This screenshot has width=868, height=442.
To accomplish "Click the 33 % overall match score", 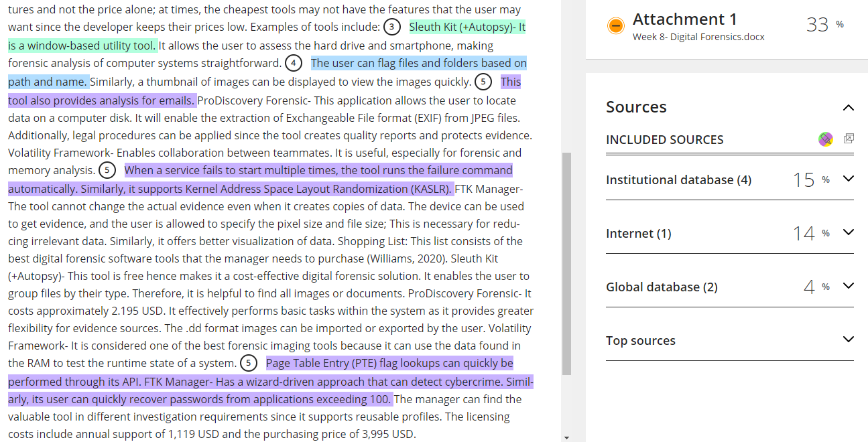I will (825, 25).
